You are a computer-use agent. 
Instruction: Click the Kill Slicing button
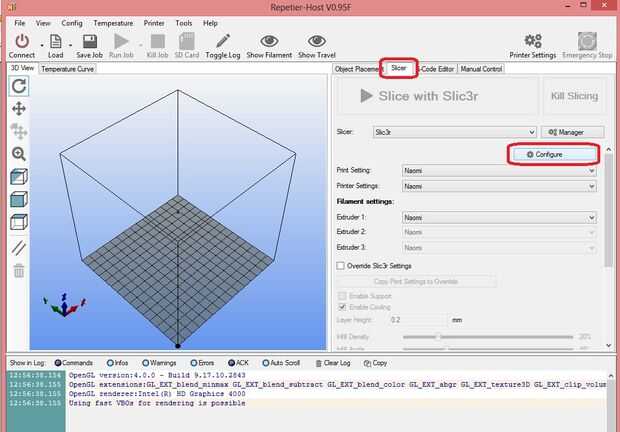(x=574, y=96)
